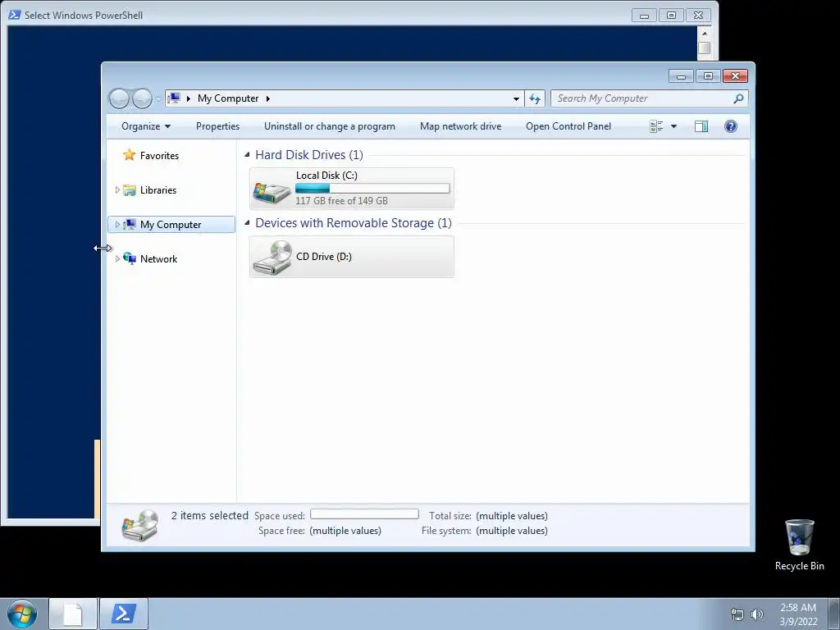Click the Show desktop button
The image size is (840, 630).
point(834,614)
